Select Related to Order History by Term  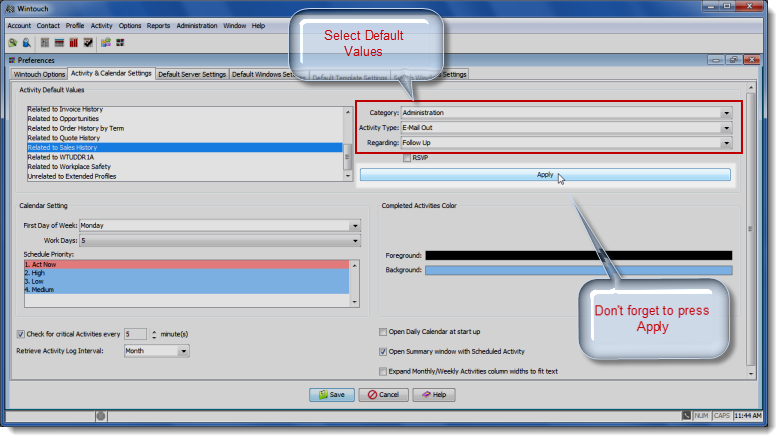point(185,128)
